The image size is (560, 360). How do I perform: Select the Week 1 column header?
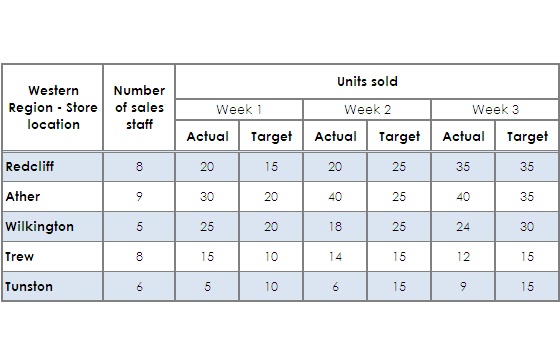[x=239, y=110]
